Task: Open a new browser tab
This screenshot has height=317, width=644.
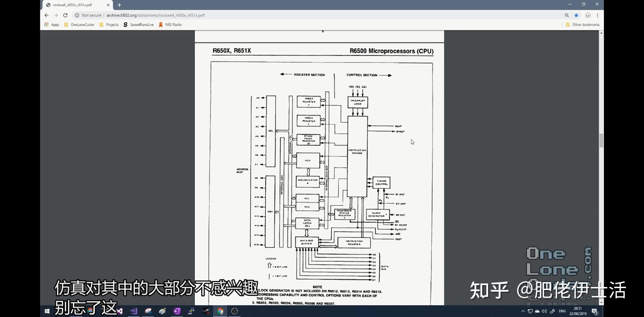Action: click(x=119, y=5)
